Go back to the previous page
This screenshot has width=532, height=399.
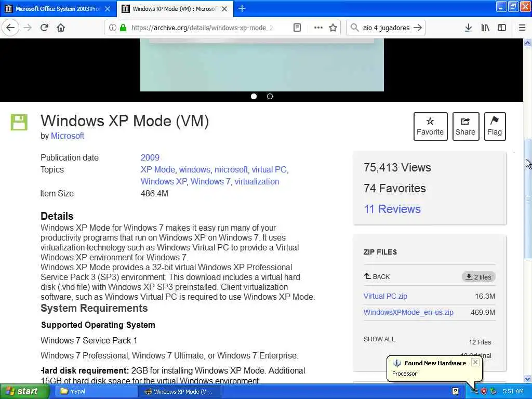coord(10,28)
